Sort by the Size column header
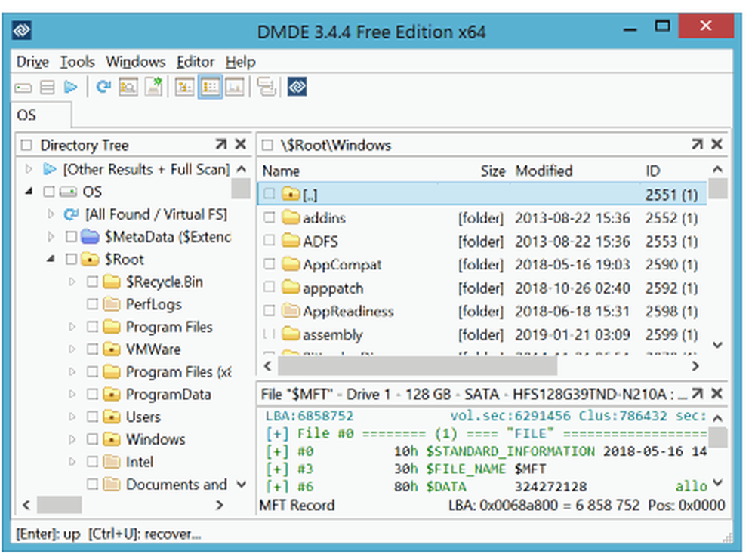The height and width of the screenshot is (560, 755). (x=492, y=171)
